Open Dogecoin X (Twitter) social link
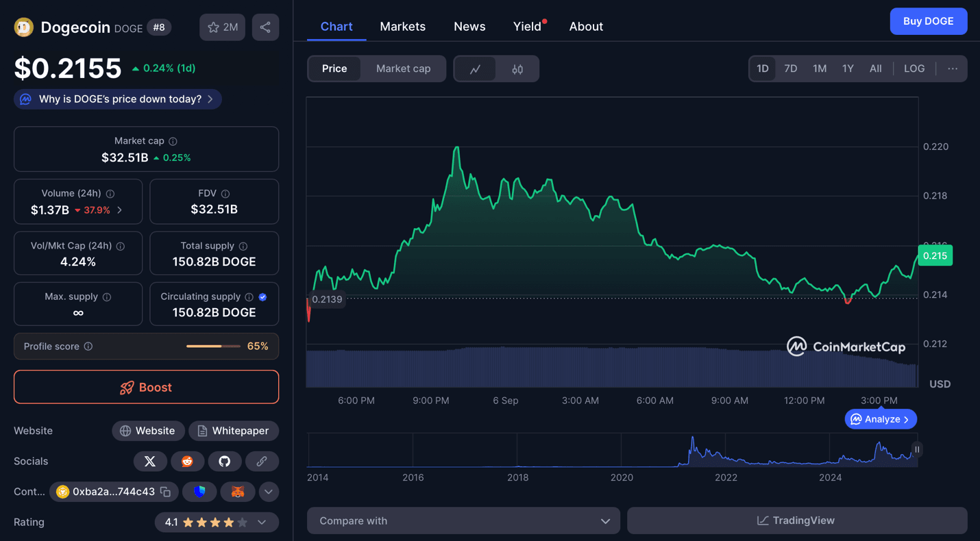Screen dimensions: 980x541 click(x=150, y=462)
